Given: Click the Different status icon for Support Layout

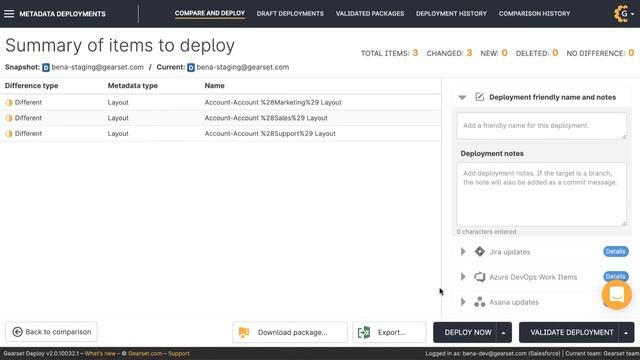Looking at the screenshot, I should [9, 133].
